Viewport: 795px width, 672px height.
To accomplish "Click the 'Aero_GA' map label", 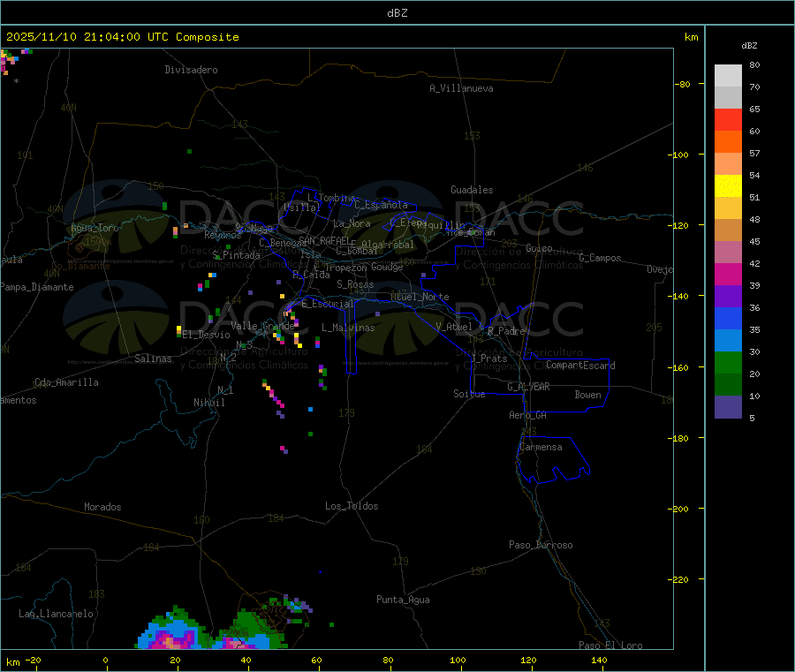I will 528,415.
